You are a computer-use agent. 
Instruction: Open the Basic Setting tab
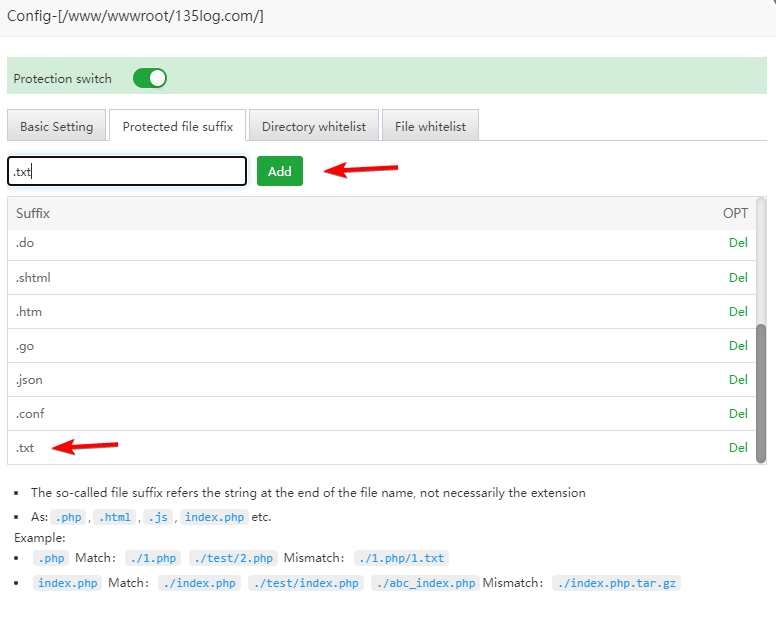click(56, 126)
